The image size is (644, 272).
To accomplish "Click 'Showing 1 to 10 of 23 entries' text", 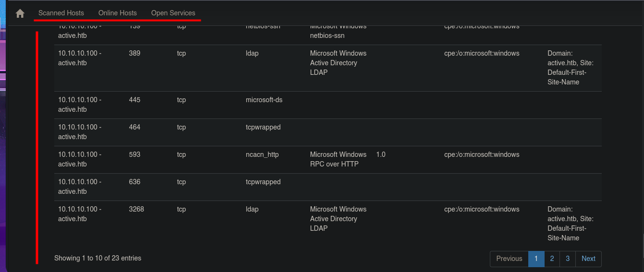I will [97, 258].
